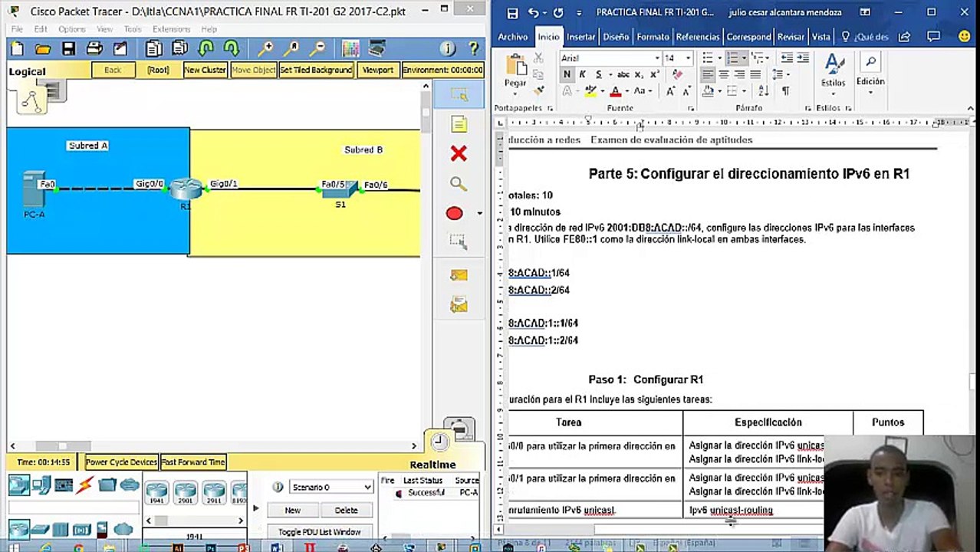The height and width of the screenshot is (552, 980).
Task: Click the Copy icon in Packet Tracer toolbar
Action: pos(153,48)
